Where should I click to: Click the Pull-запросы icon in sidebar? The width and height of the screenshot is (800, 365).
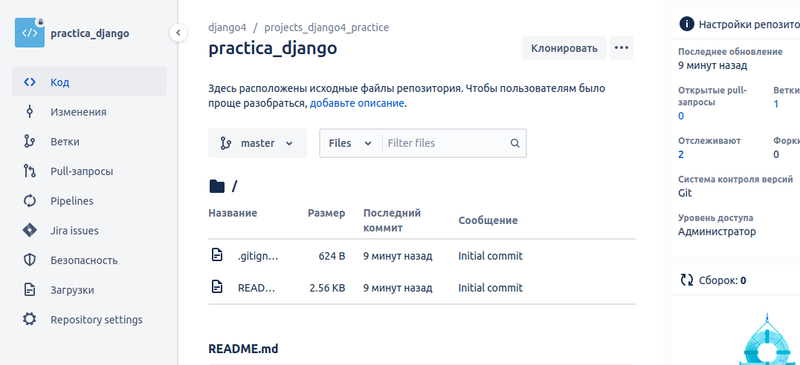[30, 171]
